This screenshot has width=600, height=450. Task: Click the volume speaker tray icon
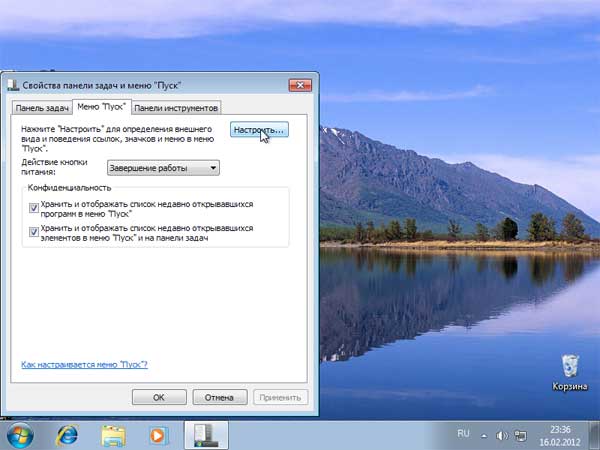502,435
